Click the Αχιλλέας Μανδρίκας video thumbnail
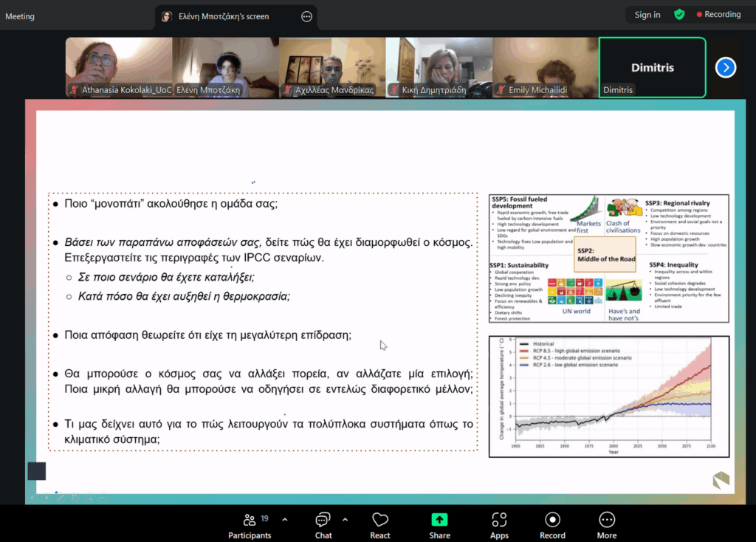The image size is (756, 542). pyautogui.click(x=332, y=67)
